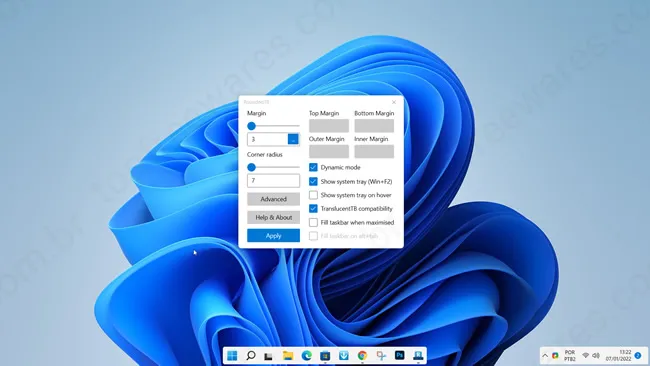650x366 pixels.
Task: Open the POR PTB2 language switcher
Action: tap(570, 356)
